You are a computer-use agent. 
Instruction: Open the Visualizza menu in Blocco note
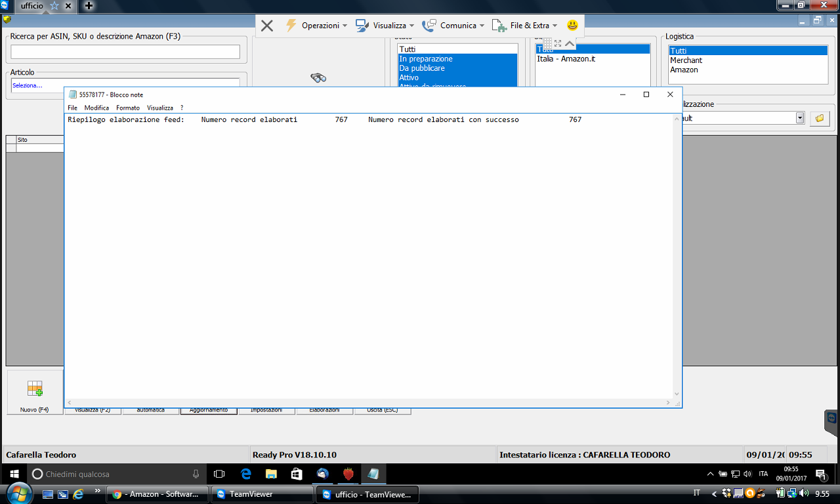(x=160, y=108)
